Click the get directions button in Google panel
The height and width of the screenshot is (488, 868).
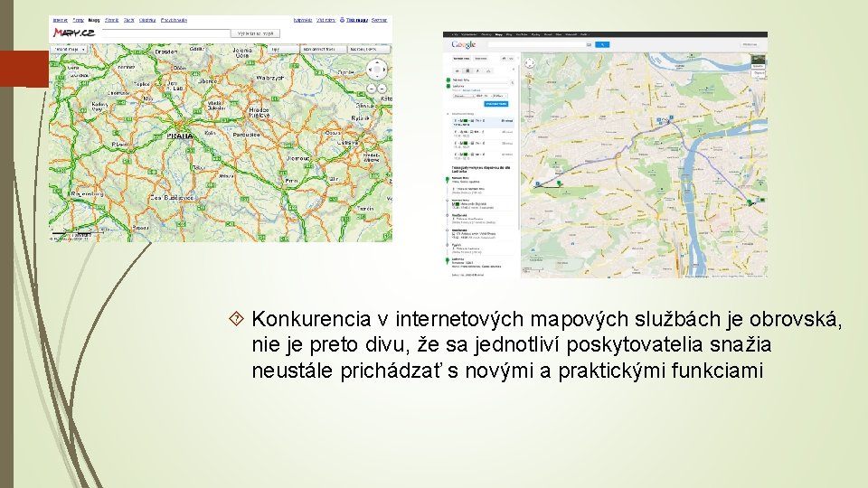point(461,59)
